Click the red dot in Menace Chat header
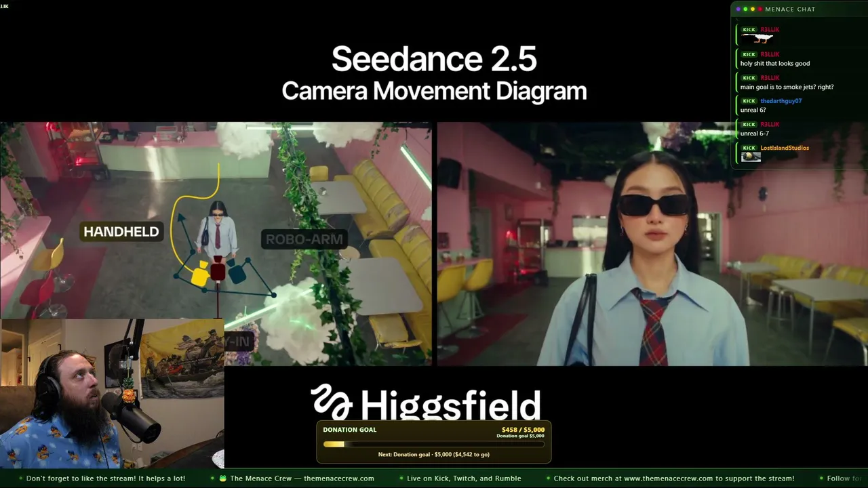 click(759, 9)
